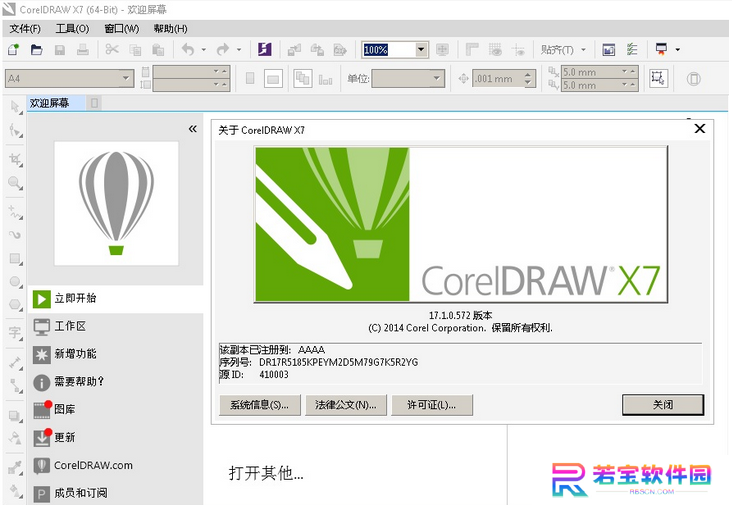Viewport: 732px width, 505px height.
Task: Open the Options icon on the toolbar
Action: point(632,49)
